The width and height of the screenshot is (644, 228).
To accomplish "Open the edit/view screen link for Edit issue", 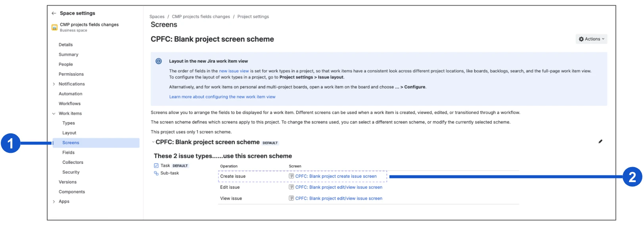I will [339, 187].
